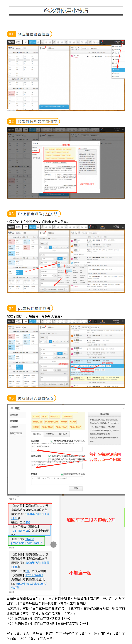Open the red-boxed hamburger menu in step 01
This screenshot has width=132, height=644.
[123, 42]
